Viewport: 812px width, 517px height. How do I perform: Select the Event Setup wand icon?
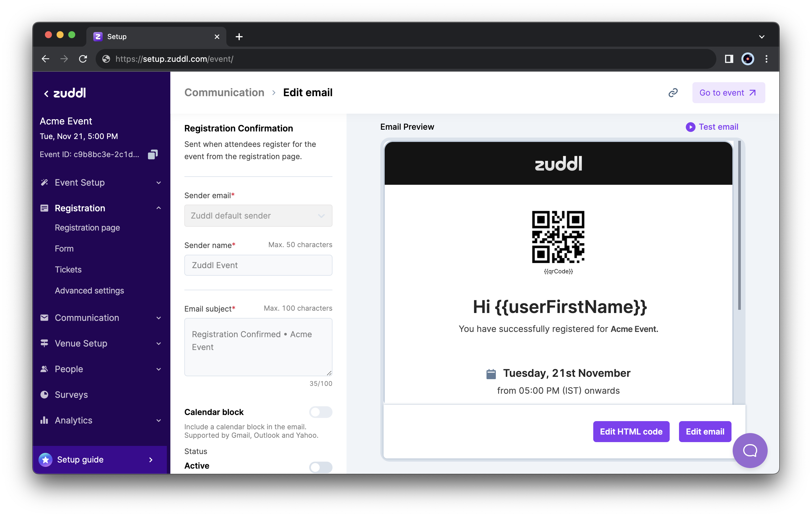coord(44,182)
